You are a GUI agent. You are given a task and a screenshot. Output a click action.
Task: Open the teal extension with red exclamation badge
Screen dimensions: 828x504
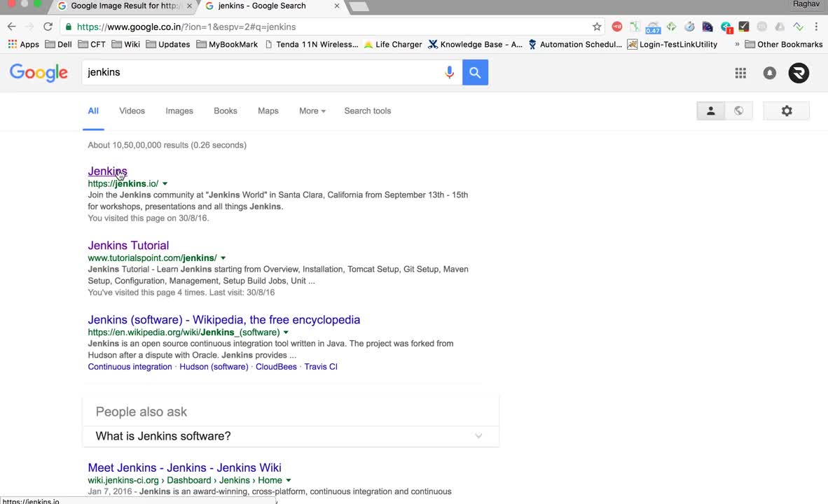[x=726, y=27]
